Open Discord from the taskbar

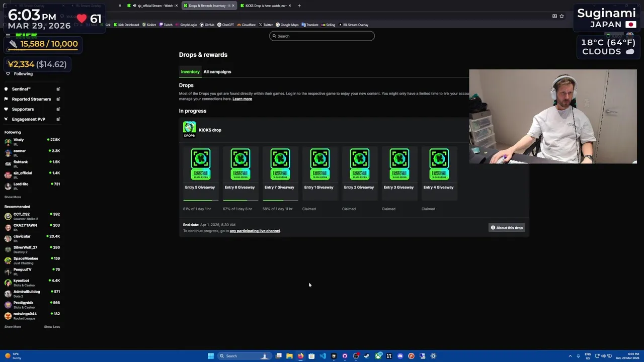(400, 356)
